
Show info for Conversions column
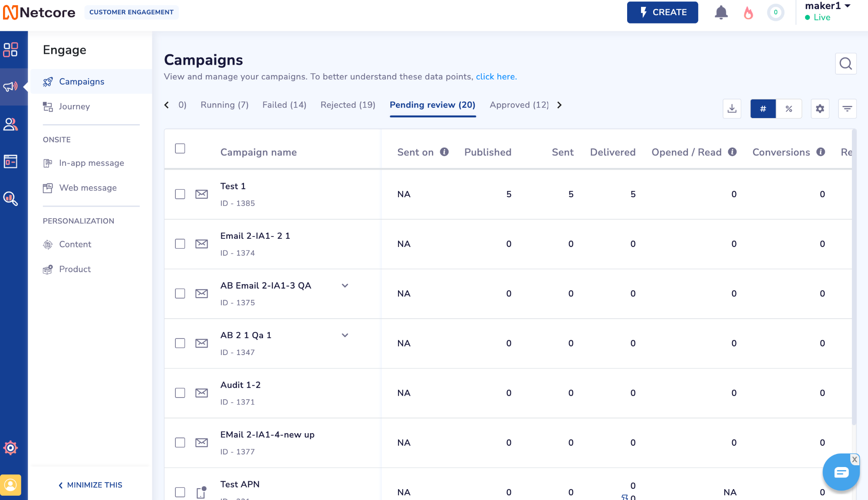820,151
